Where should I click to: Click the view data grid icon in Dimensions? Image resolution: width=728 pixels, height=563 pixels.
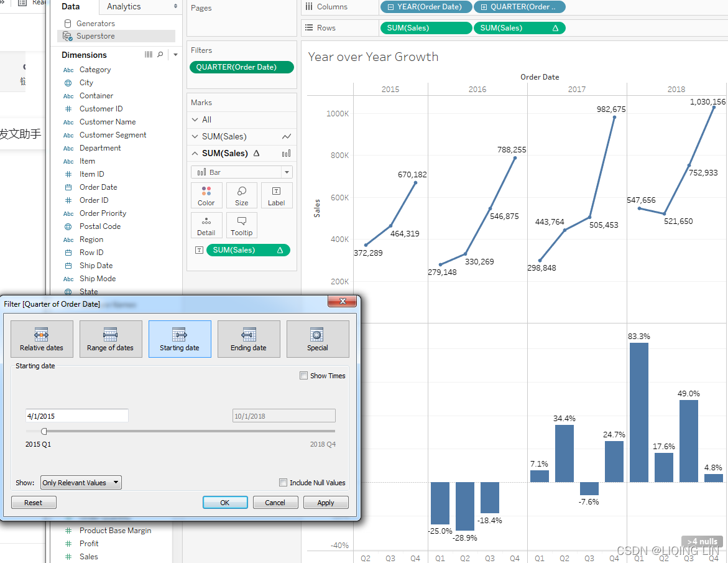point(149,55)
